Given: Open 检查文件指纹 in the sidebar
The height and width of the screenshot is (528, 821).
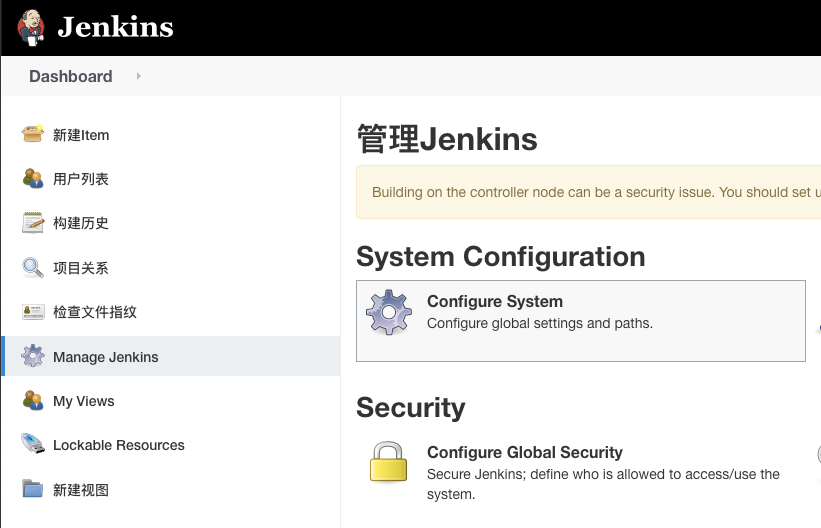Looking at the screenshot, I should (95, 312).
